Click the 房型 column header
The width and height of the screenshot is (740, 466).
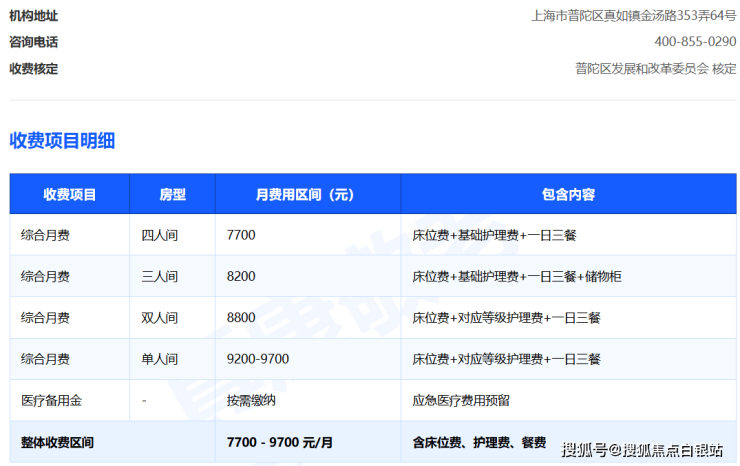pos(173,195)
